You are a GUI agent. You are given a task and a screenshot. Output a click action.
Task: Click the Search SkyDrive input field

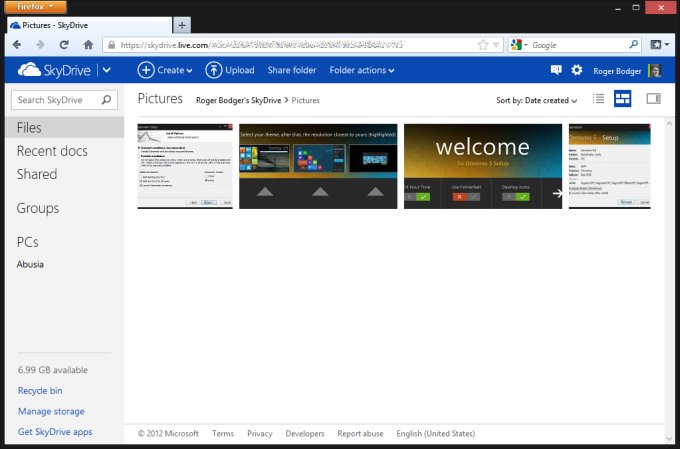(x=56, y=100)
